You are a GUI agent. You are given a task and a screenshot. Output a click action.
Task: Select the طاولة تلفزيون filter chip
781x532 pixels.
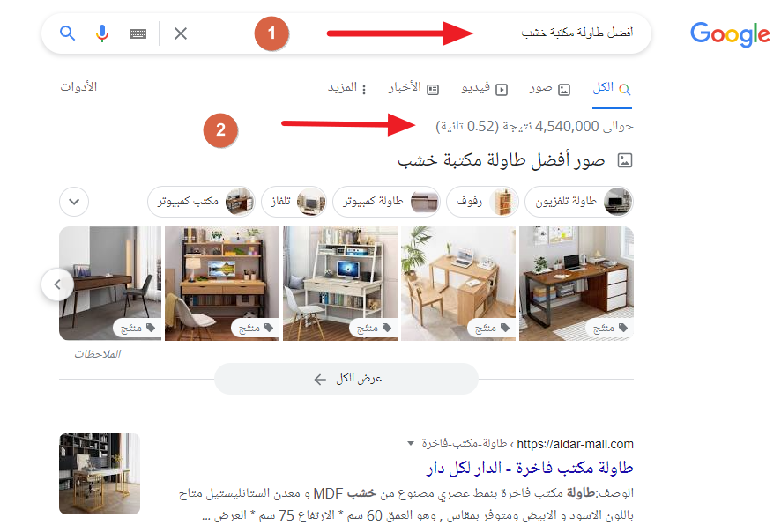579,202
